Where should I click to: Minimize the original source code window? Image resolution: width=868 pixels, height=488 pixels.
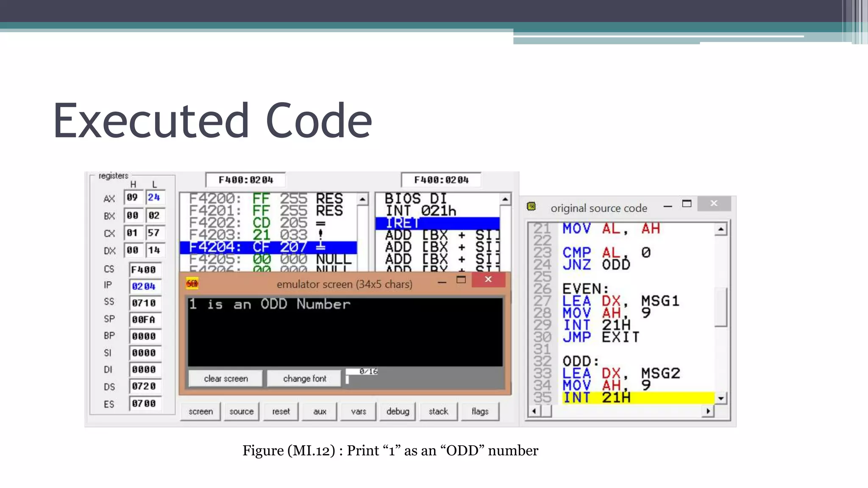coord(668,206)
